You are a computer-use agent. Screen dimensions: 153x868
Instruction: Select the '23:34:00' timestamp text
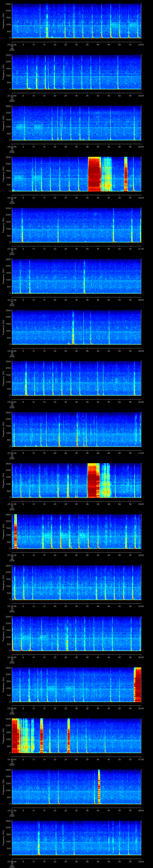click(x=12, y=657)
